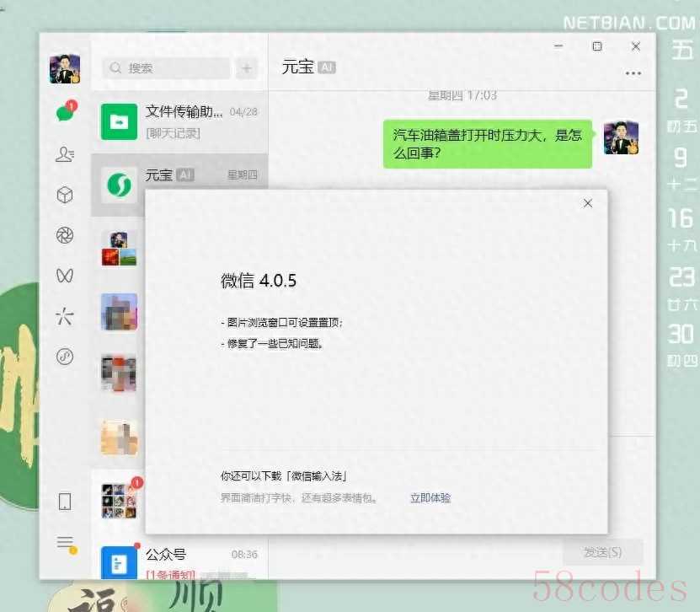Open the Chats tab with unread badge
Viewport: 700px width, 612px height.
(66, 111)
